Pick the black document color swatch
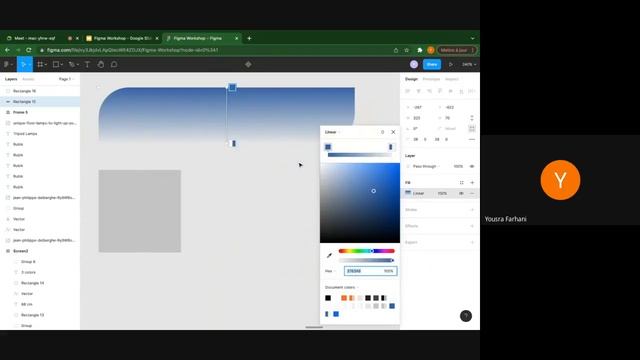The width and height of the screenshot is (640, 360). pos(328,298)
